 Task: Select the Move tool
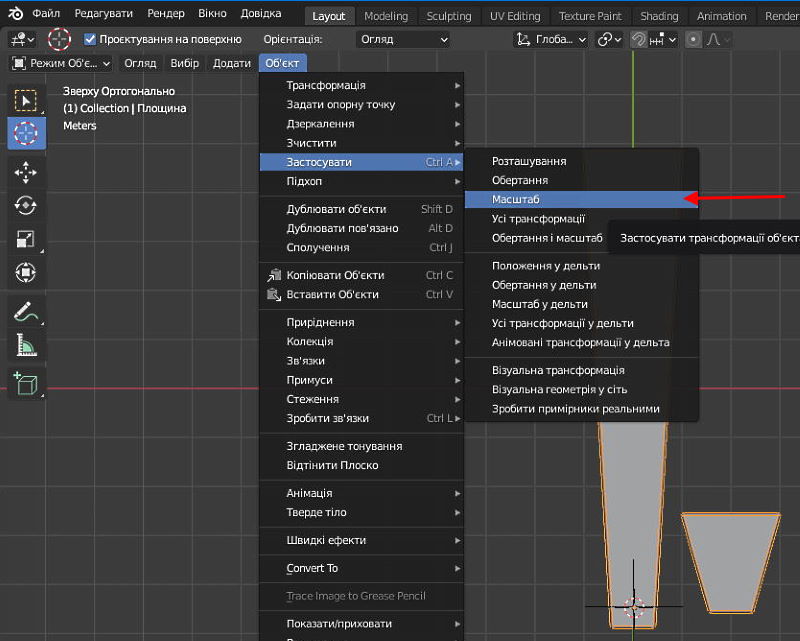coord(26,172)
